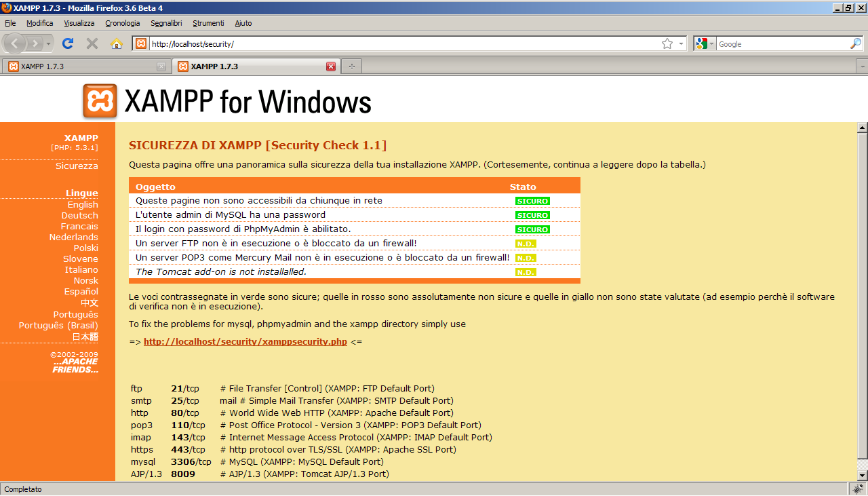Open the Home page icon

[x=117, y=43]
